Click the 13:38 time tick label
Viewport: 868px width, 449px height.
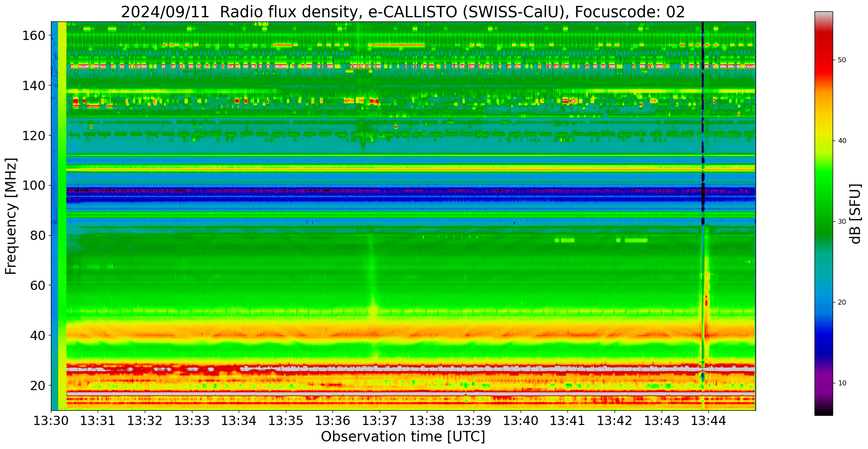click(427, 421)
